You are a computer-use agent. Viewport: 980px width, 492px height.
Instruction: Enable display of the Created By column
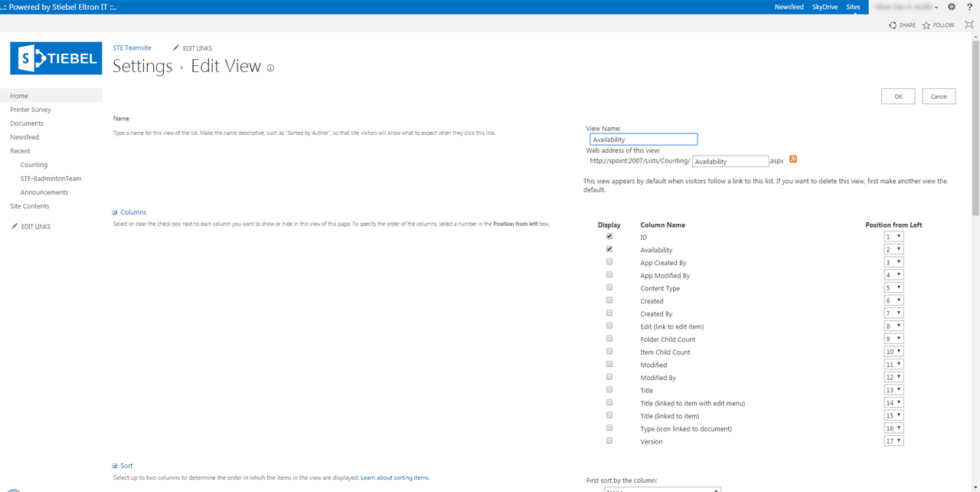point(609,313)
